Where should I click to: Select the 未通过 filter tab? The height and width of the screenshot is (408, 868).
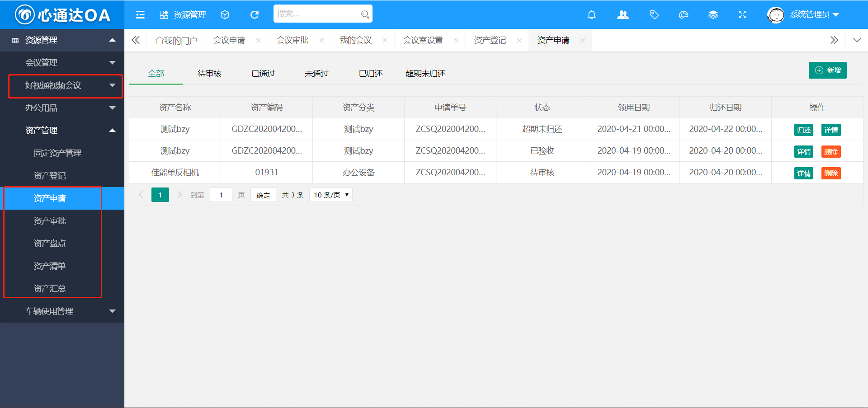pyautogui.click(x=316, y=74)
